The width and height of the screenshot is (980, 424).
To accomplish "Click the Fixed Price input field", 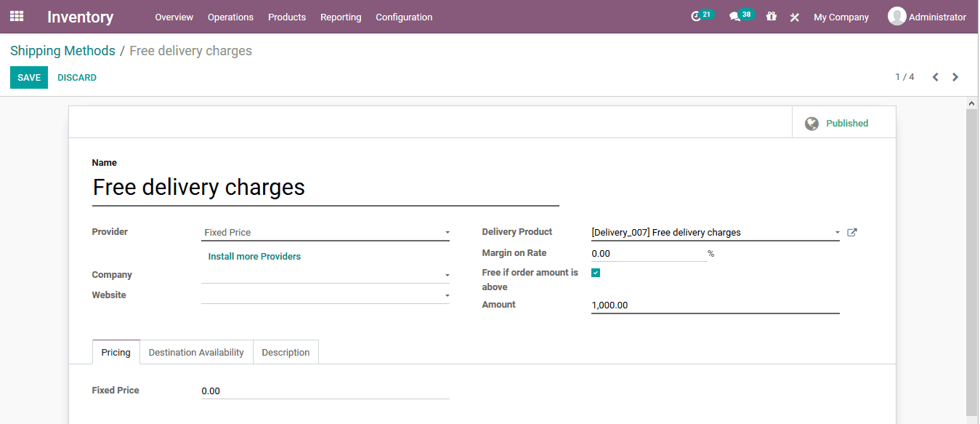I will [x=325, y=391].
